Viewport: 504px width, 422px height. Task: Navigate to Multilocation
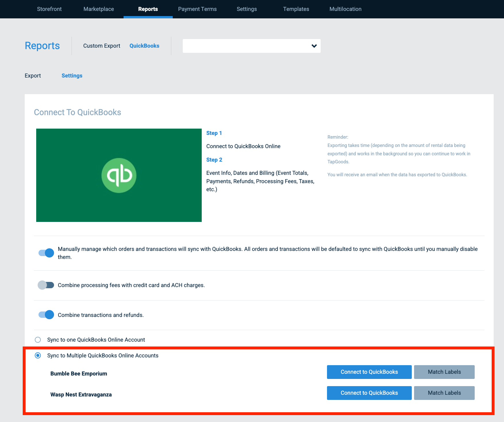coord(345,9)
